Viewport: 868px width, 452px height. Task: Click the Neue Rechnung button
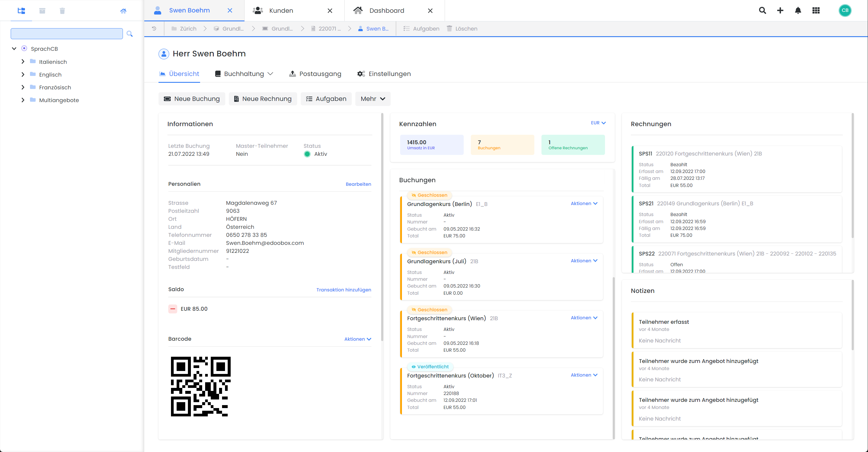tap(263, 99)
